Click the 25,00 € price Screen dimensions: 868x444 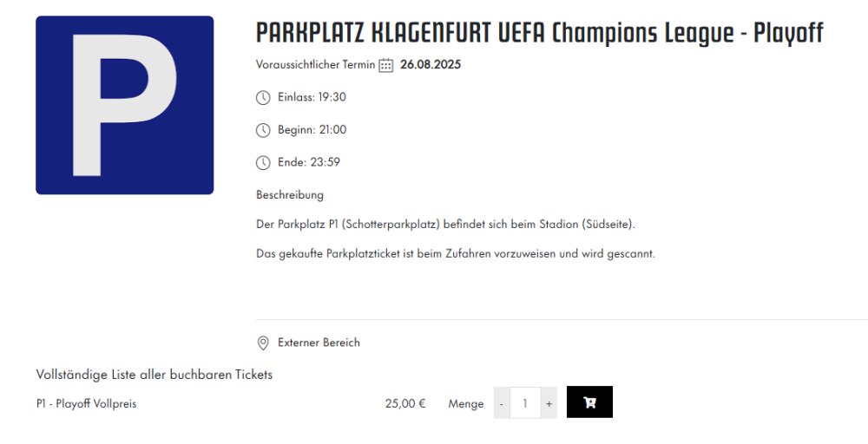[405, 403]
